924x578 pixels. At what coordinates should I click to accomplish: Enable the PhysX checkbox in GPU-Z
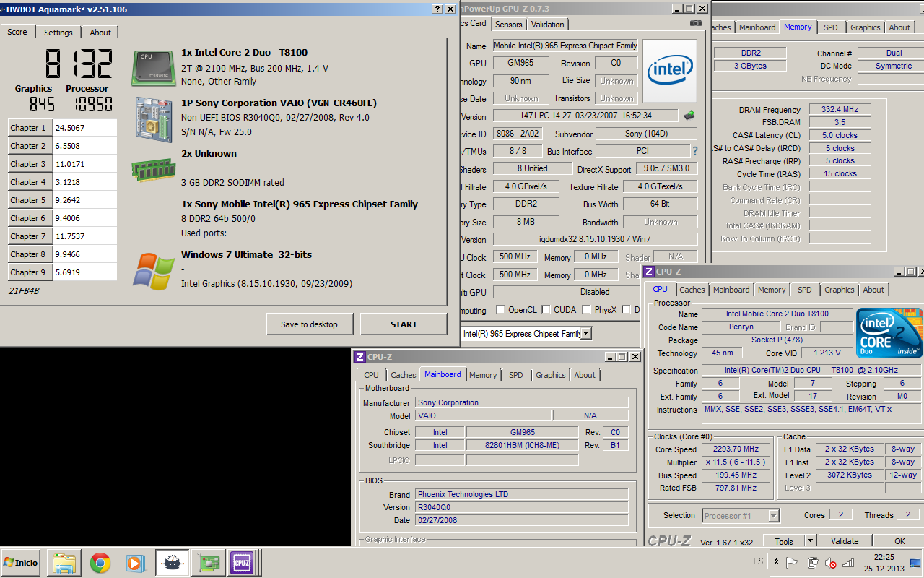click(x=585, y=310)
